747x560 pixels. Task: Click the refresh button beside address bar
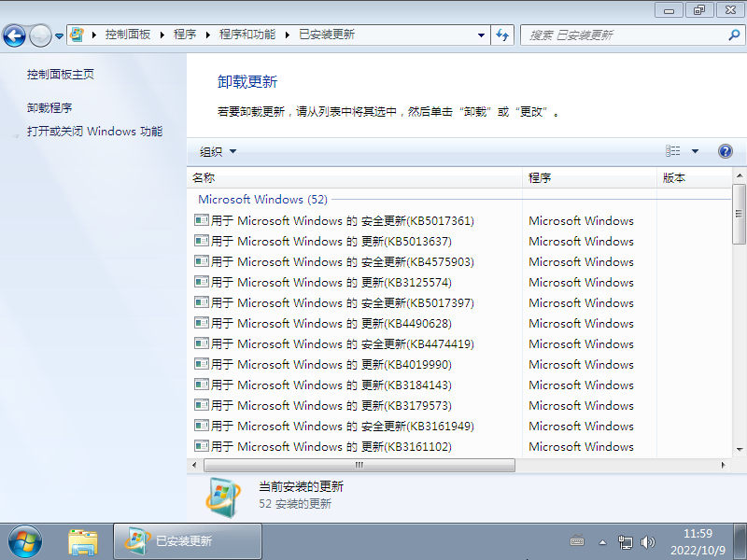(x=503, y=35)
